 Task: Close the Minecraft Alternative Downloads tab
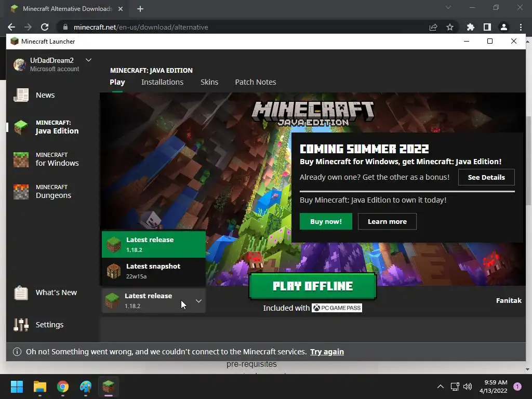(121, 9)
